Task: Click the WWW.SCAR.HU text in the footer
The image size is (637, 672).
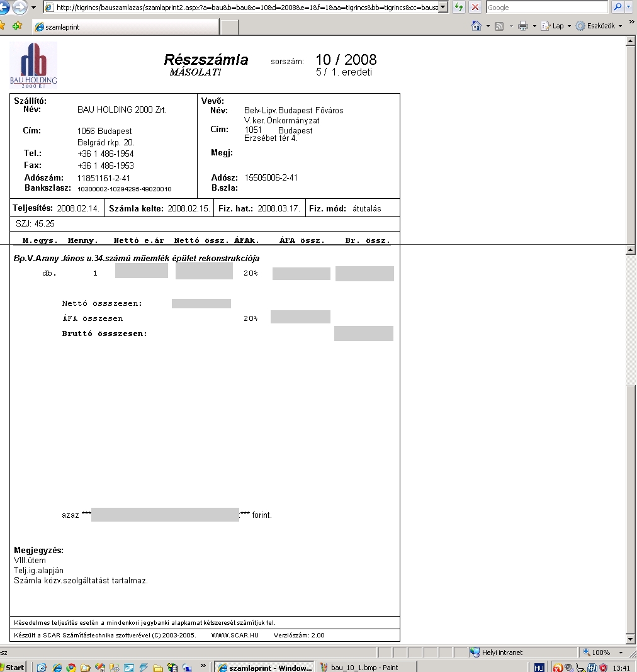Action: (235, 635)
